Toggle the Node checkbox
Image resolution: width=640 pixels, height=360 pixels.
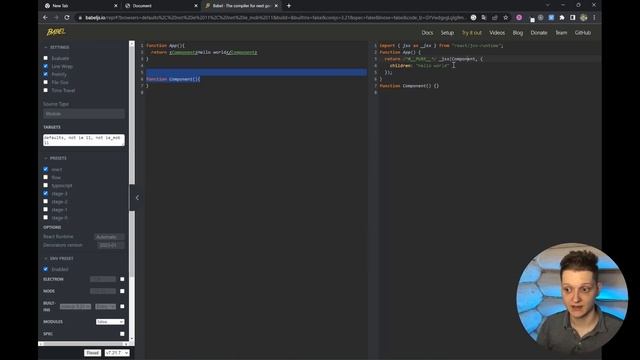[x=122, y=291]
